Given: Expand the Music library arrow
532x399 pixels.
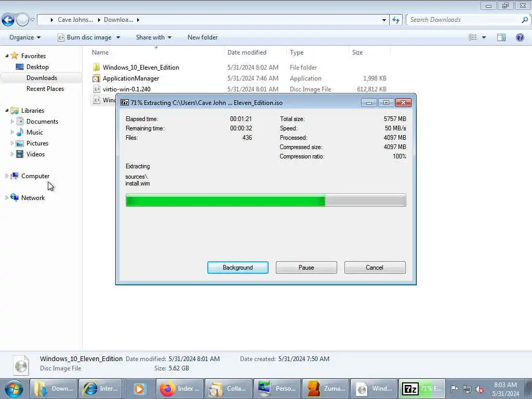Looking at the screenshot, I should [x=12, y=132].
